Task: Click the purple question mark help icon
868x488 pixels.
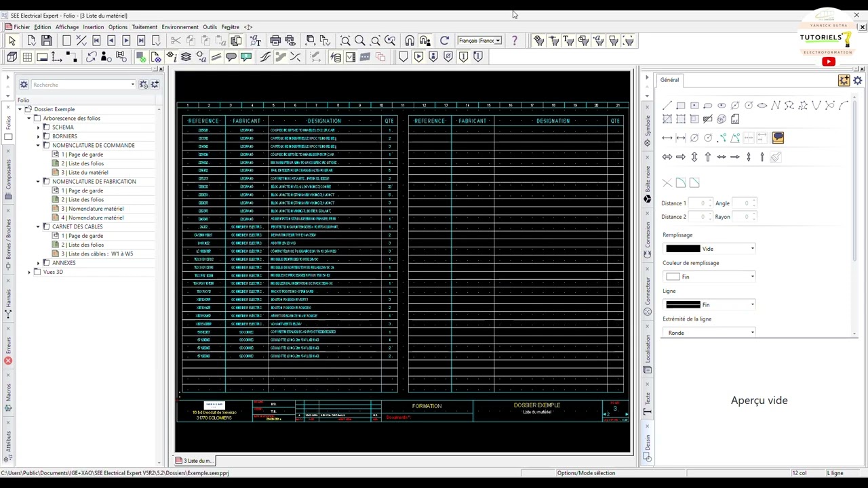Action: [x=514, y=41]
